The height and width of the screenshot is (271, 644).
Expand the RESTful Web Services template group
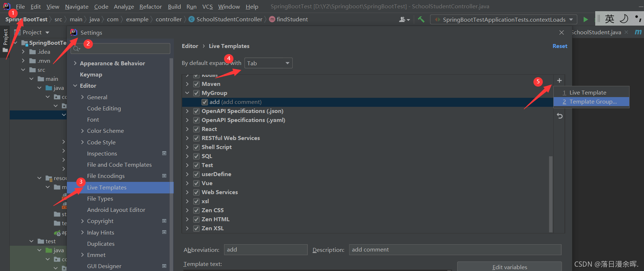point(187,138)
